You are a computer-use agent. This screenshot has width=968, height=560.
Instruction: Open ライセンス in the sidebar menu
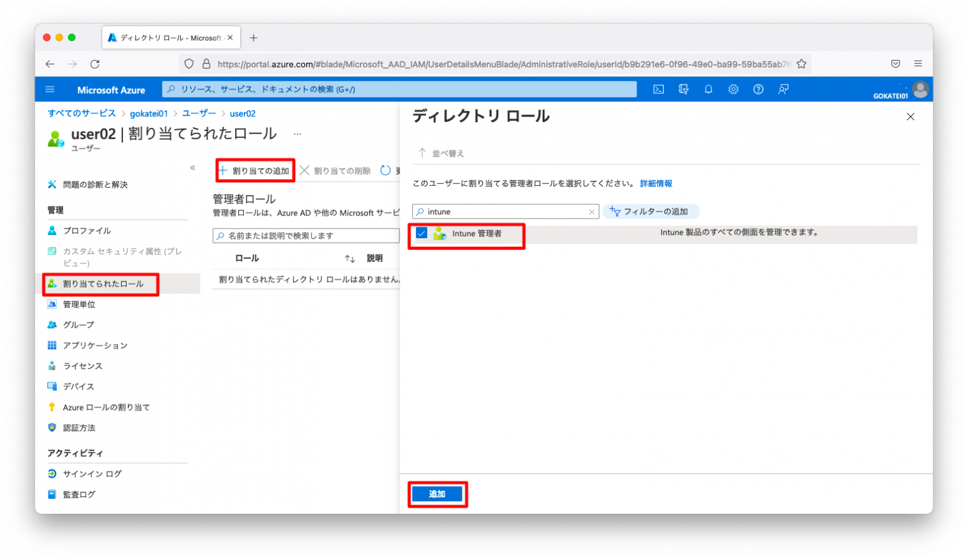83,366
